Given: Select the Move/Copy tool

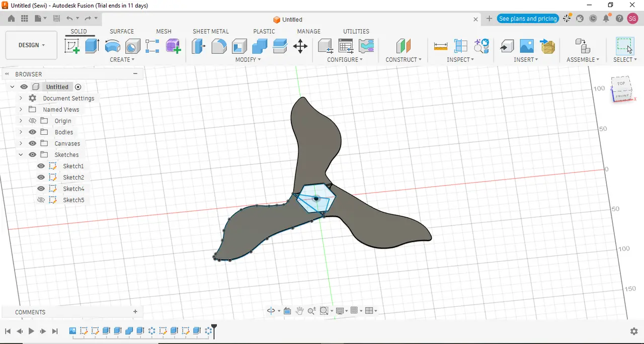Looking at the screenshot, I should tap(300, 47).
